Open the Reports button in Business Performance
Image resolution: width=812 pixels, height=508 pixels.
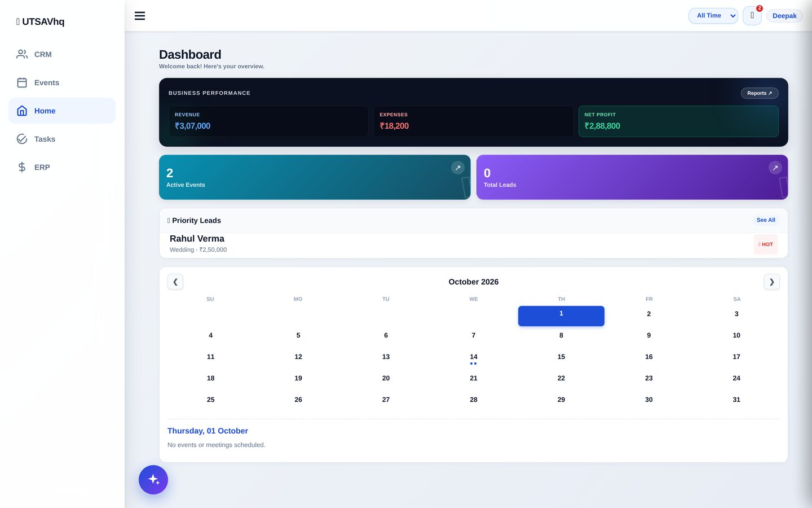[760, 93]
